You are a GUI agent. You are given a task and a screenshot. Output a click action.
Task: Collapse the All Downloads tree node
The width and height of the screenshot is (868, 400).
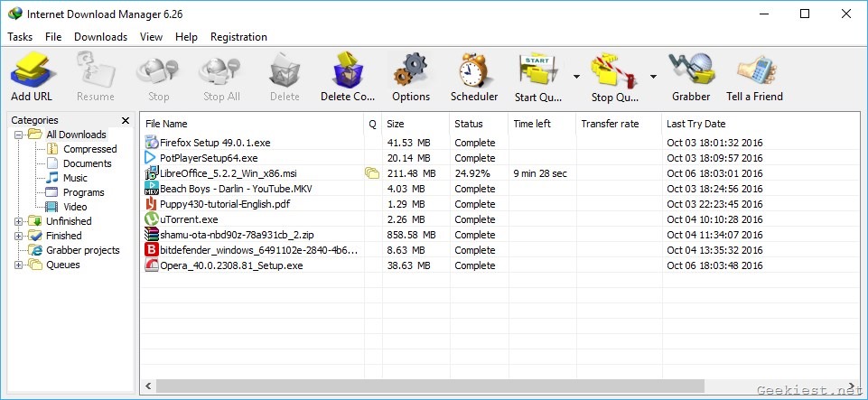pyautogui.click(x=19, y=135)
